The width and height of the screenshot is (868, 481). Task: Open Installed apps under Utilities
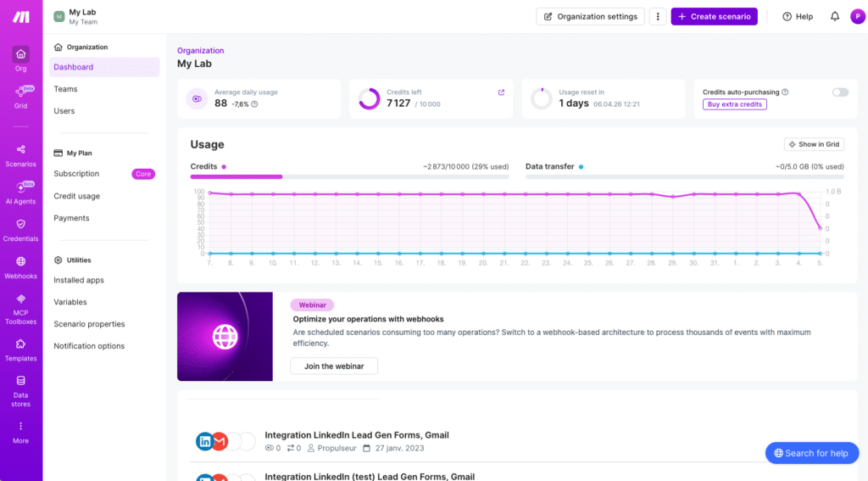coord(79,281)
